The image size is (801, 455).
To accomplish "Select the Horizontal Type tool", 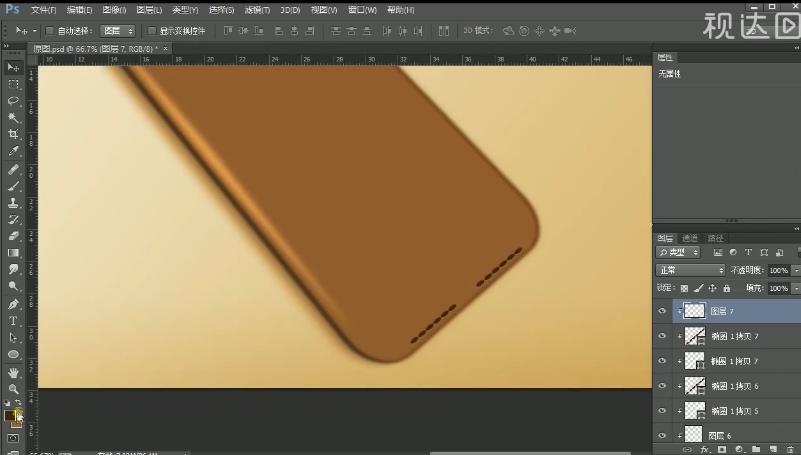I will coord(14,320).
